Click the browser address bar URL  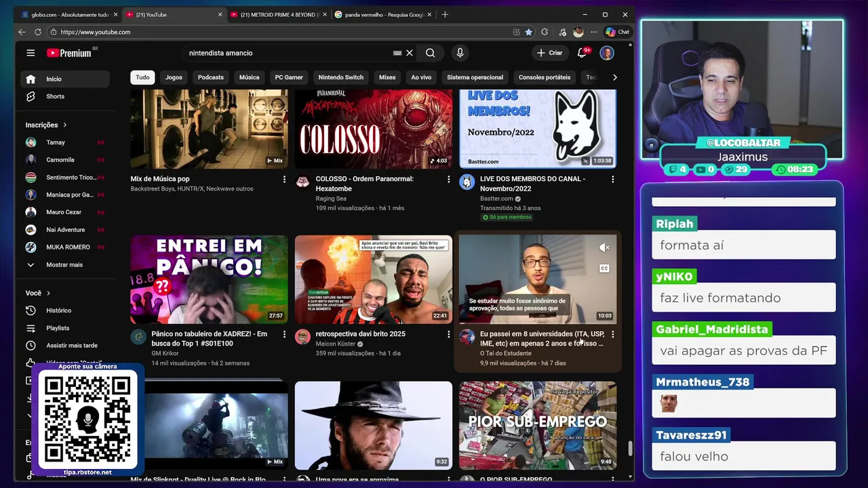point(96,32)
